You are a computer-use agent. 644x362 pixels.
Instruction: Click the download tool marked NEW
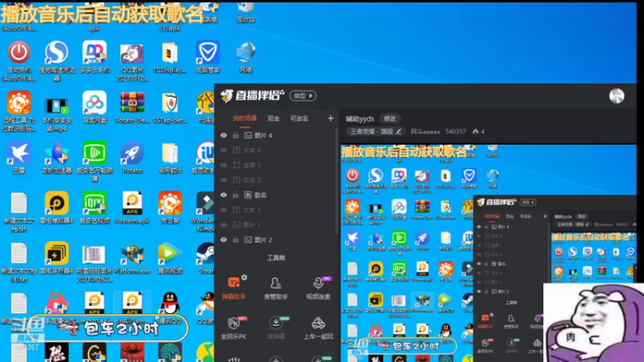275,327
